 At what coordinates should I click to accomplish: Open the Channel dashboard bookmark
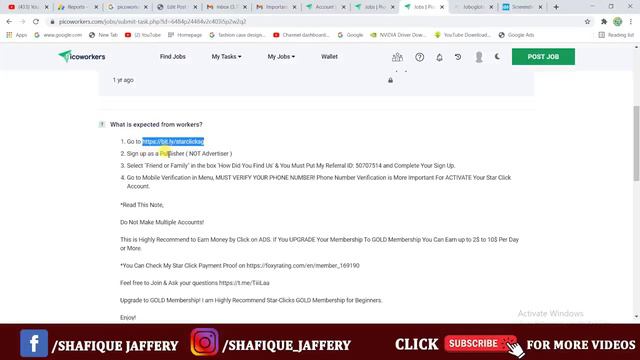tap(301, 35)
